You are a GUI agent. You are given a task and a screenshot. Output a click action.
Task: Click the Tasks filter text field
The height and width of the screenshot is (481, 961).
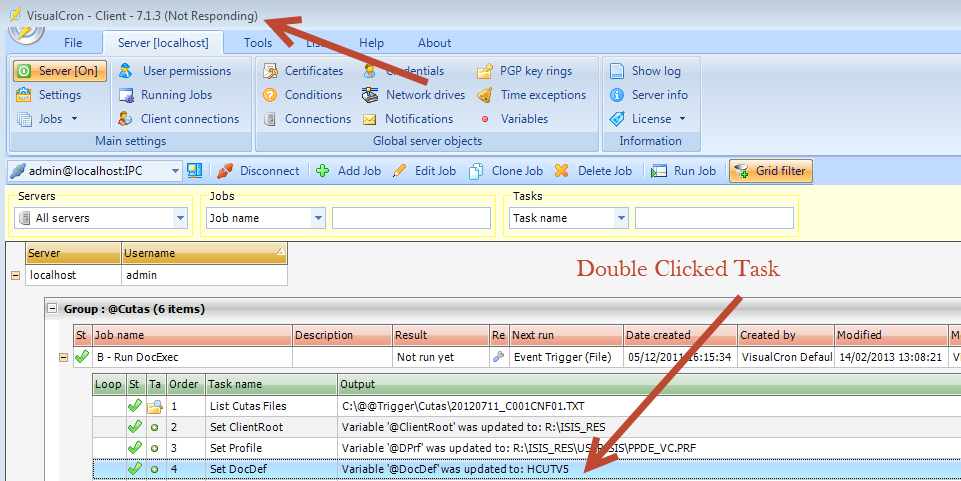[x=714, y=218]
